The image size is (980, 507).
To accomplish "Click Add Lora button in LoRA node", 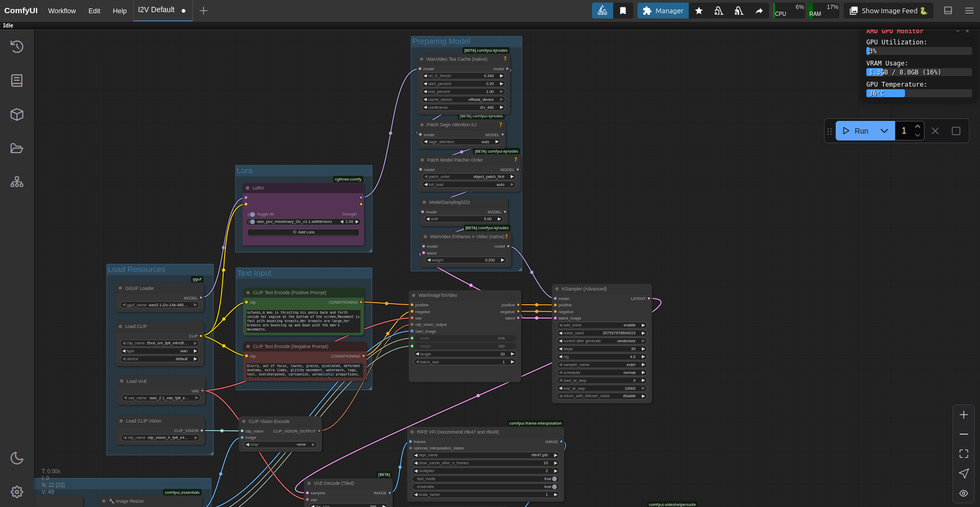I will [303, 232].
